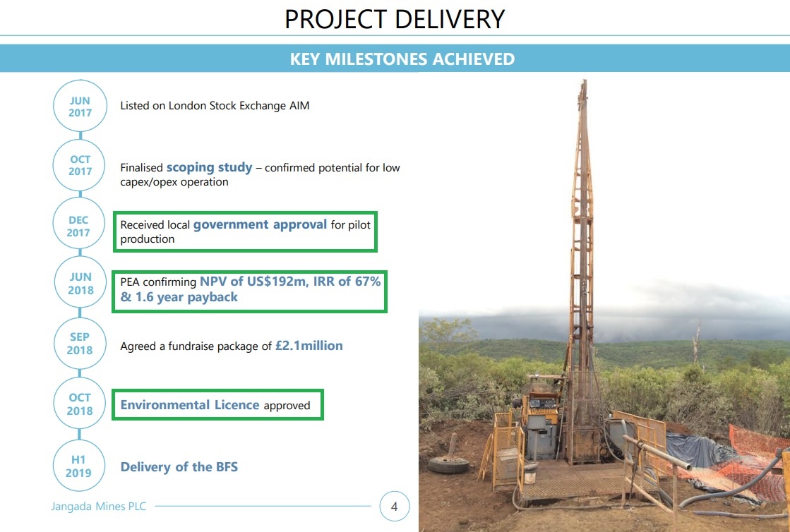
Task: Click the 'scoping study' highlighted text
Action: click(x=209, y=167)
